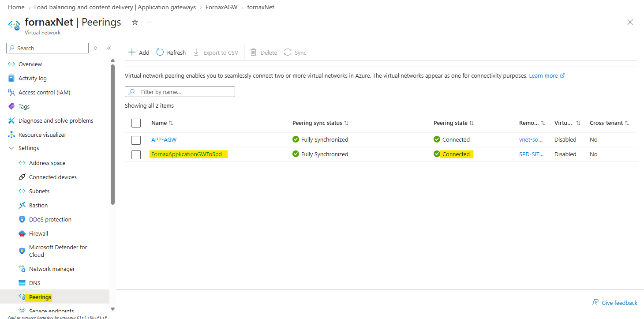The height and width of the screenshot is (319, 644).
Task: Click the Add plus icon
Action: pos(131,53)
